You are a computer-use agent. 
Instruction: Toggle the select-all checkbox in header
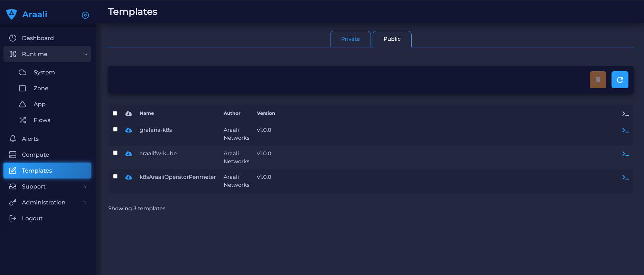pos(115,113)
